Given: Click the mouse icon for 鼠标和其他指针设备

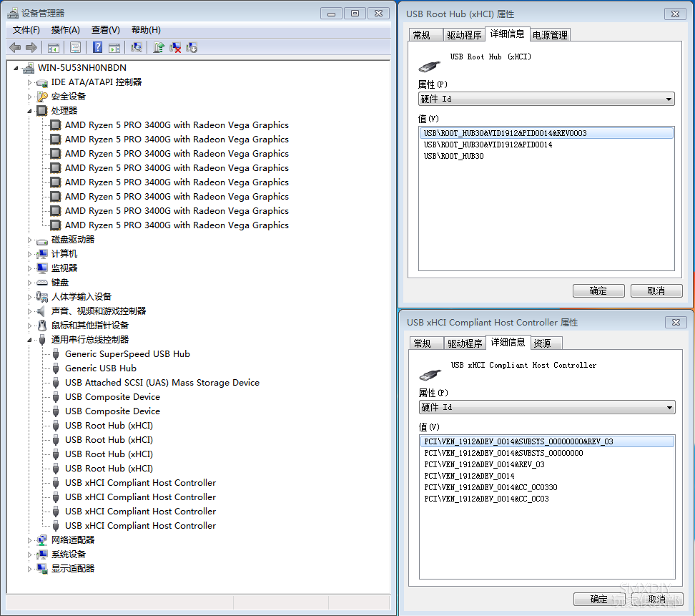Looking at the screenshot, I should (42, 325).
